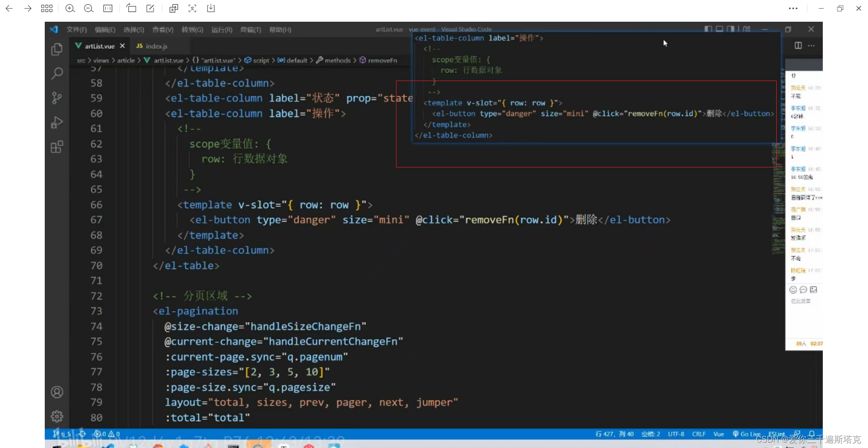Click removeFn(row.id) on line 67
868x448 pixels.
pos(514,219)
